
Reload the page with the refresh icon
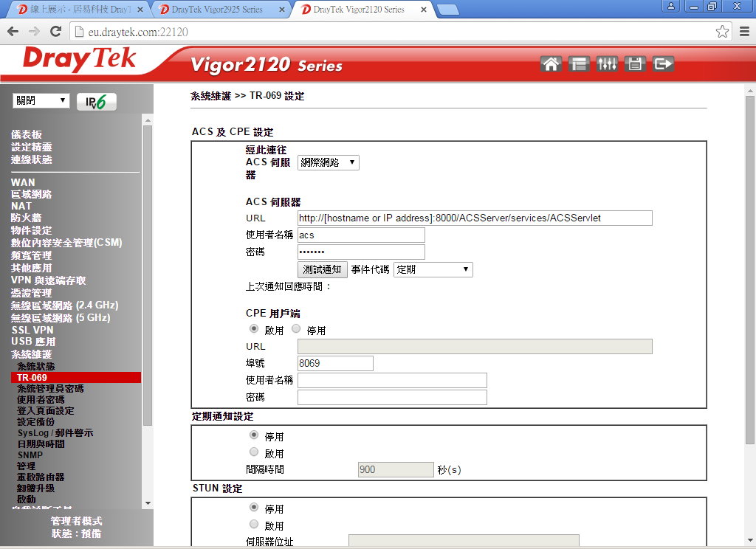[x=56, y=32]
